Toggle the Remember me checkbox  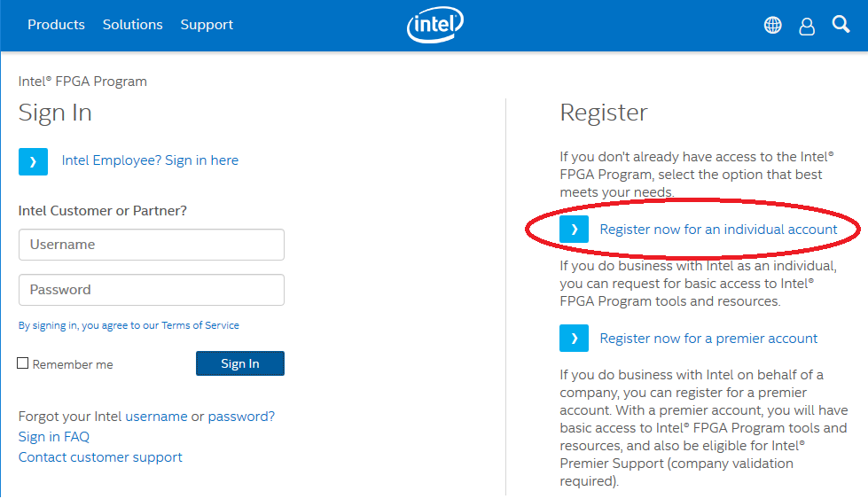click(23, 363)
